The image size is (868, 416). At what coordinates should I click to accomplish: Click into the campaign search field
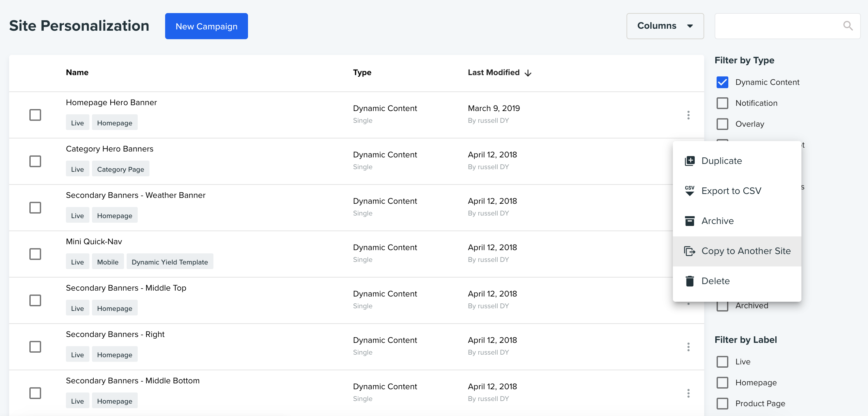pyautogui.click(x=778, y=26)
